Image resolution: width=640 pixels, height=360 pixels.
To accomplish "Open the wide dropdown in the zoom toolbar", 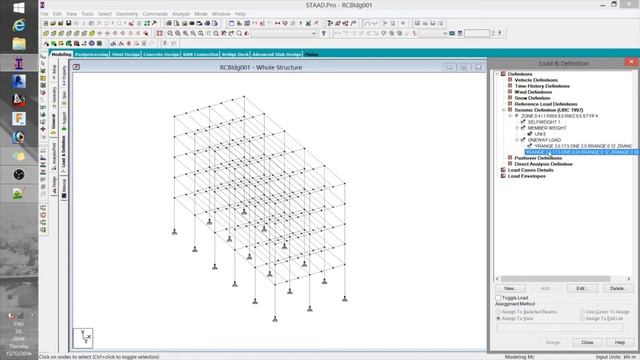I will (284, 33).
